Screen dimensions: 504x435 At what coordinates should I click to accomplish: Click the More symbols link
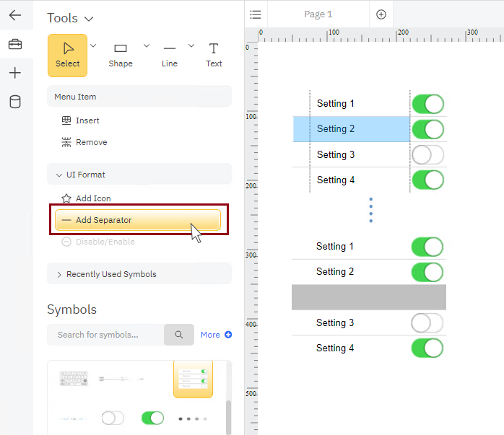coord(216,335)
